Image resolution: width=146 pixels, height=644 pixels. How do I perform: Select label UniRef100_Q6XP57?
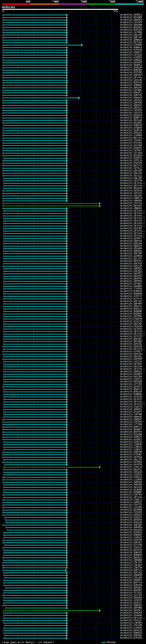[x=131, y=273]
